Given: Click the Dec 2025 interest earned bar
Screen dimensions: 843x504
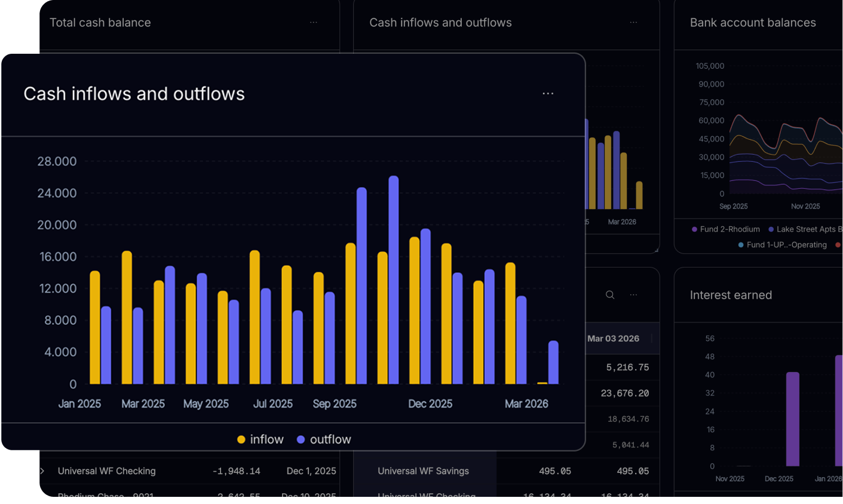Looking at the screenshot, I should (793, 419).
